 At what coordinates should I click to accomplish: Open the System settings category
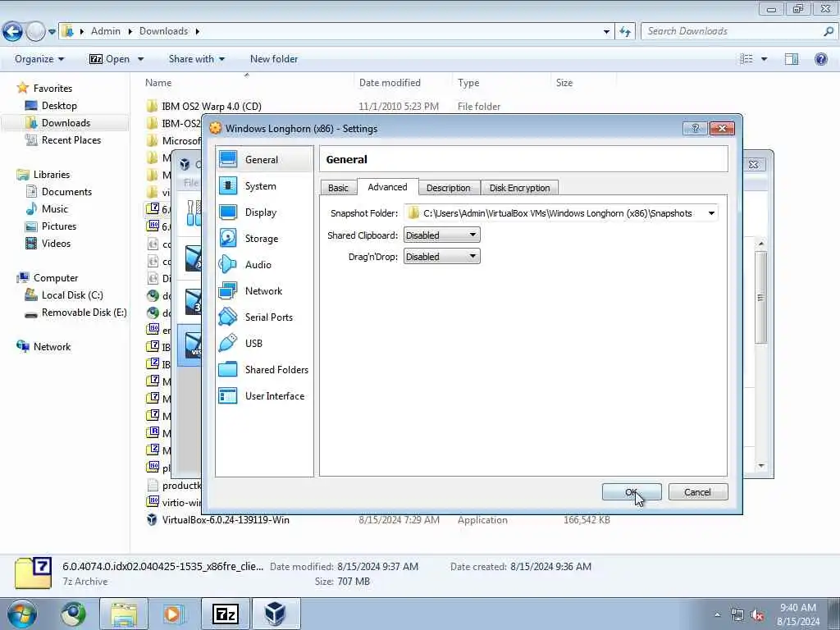click(x=264, y=186)
